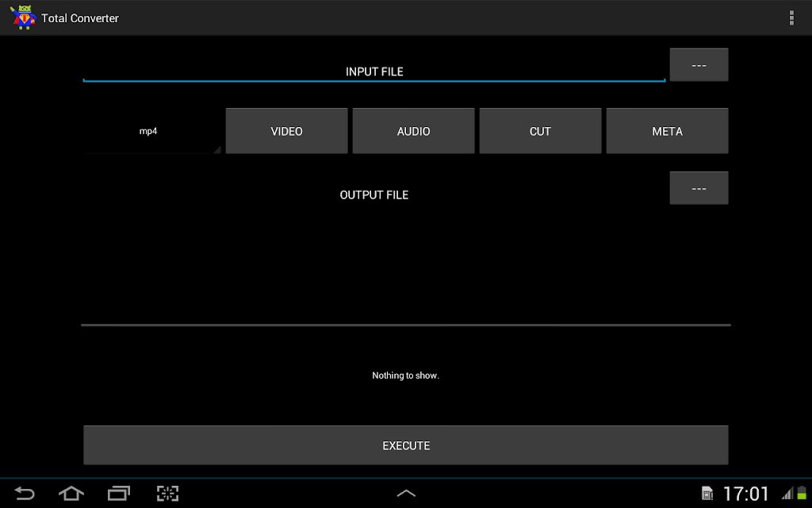
Task: Open the META options
Action: tap(667, 131)
